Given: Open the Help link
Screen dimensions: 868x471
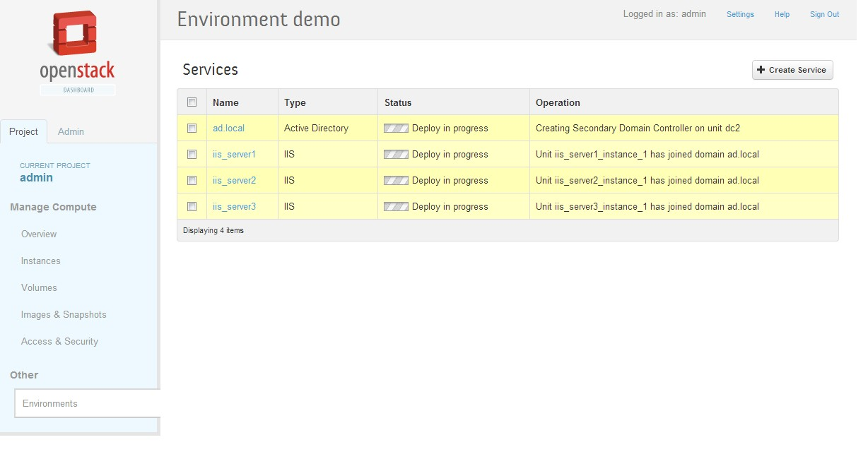Looking at the screenshot, I should click(782, 14).
